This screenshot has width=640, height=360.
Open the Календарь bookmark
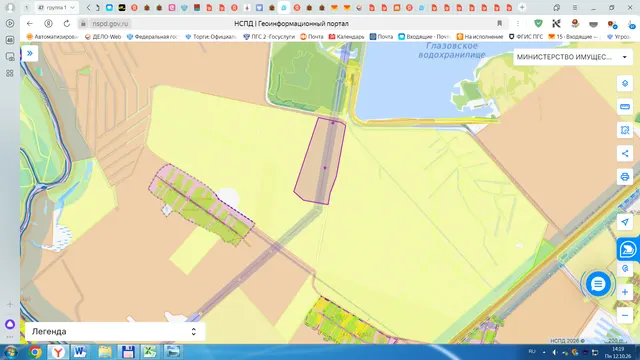347,37
